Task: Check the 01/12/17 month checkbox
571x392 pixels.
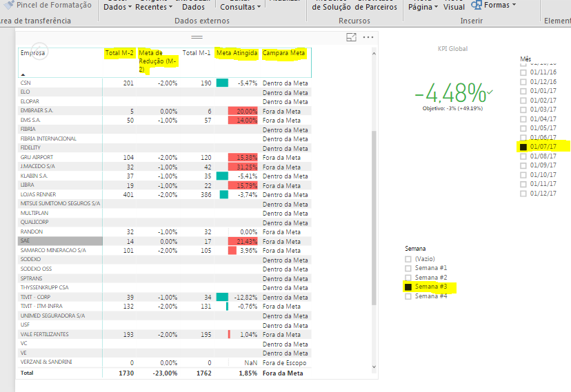Action: pyautogui.click(x=523, y=194)
